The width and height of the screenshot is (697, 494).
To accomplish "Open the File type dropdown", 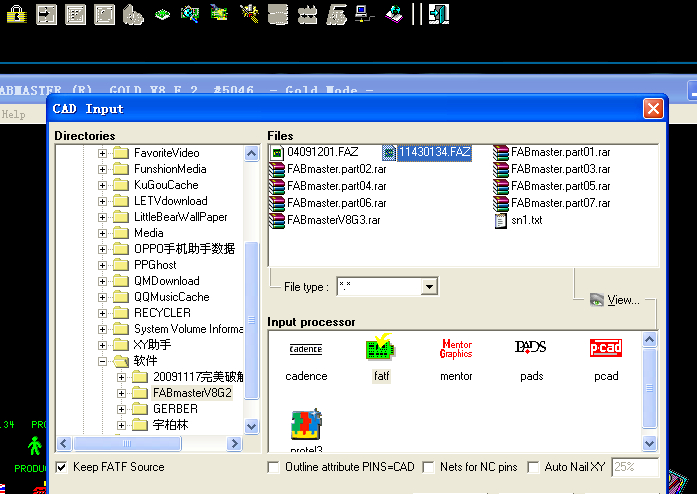I will point(429,287).
